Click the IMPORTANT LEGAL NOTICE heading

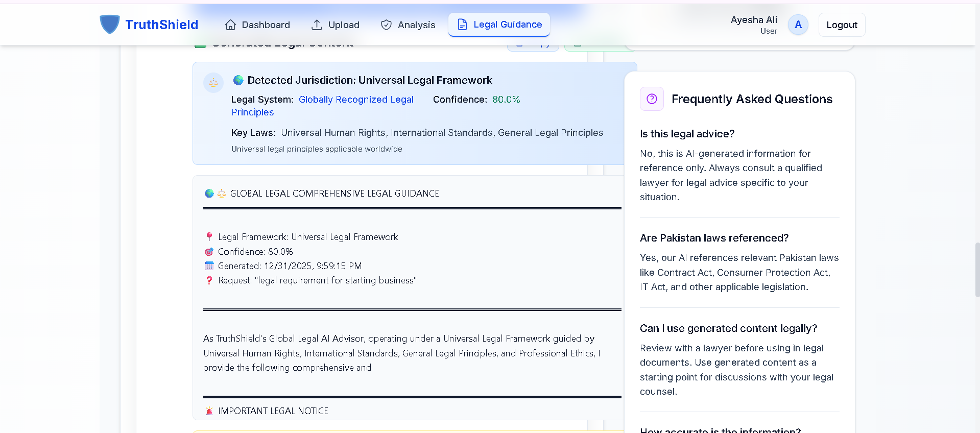tap(273, 411)
